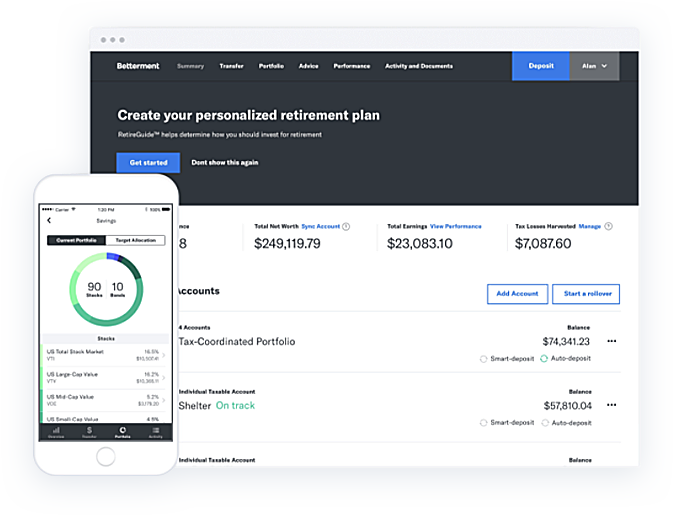Image resolution: width=675 pixels, height=518 pixels.
Task: Click the $23,083.10 total earnings value
Action: pyautogui.click(x=420, y=244)
